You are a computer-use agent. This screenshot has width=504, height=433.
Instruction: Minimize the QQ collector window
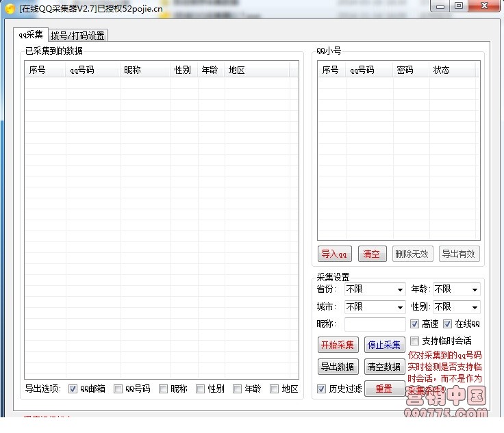pos(440,6)
